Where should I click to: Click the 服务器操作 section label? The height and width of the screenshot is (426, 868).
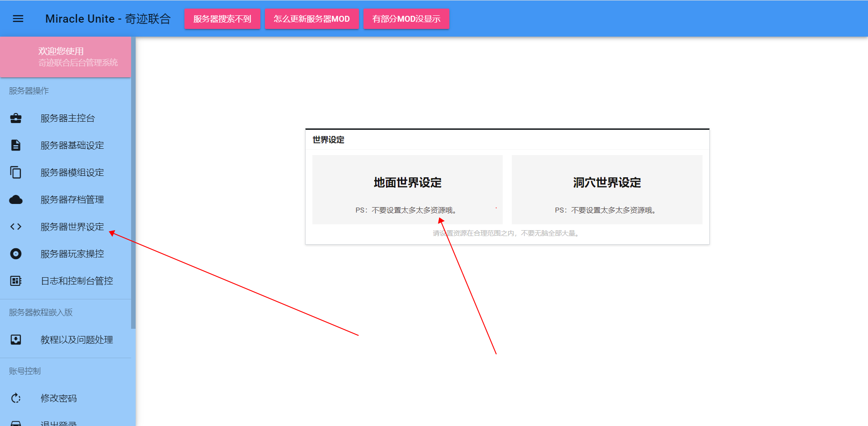pyautogui.click(x=29, y=91)
